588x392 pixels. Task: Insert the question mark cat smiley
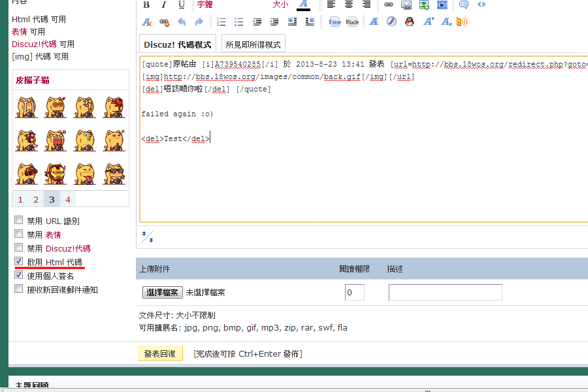coord(85,140)
